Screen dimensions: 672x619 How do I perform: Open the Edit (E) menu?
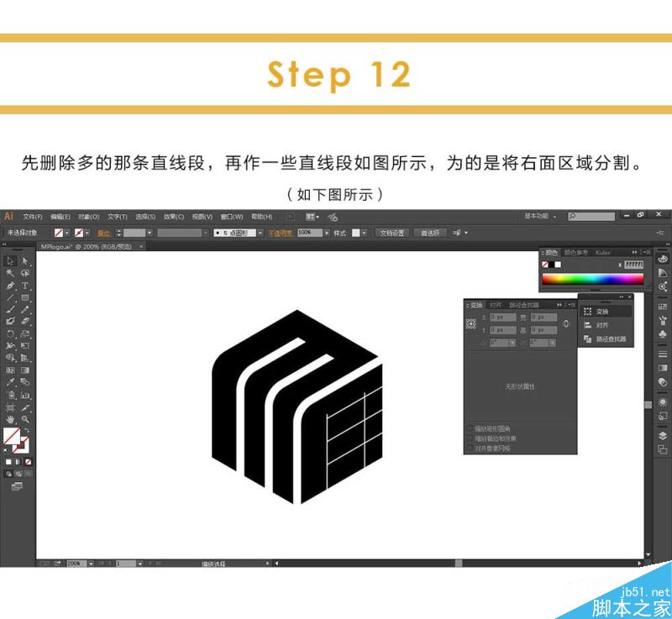coord(60,217)
